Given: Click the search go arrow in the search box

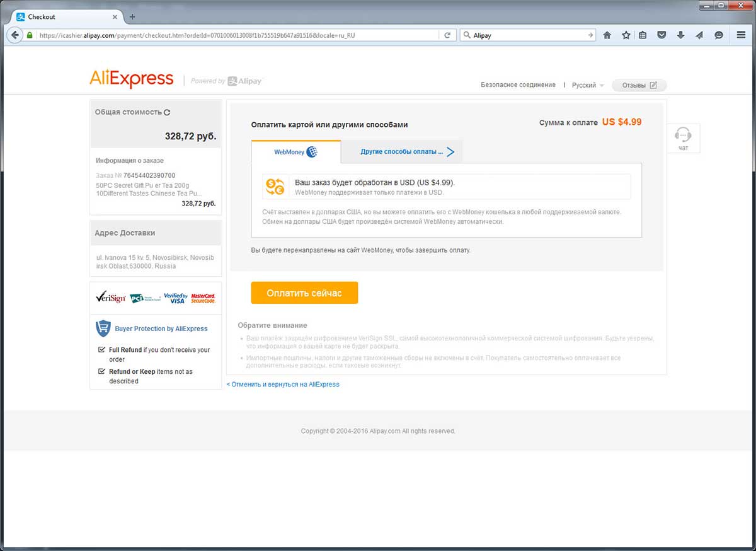Looking at the screenshot, I should click(590, 35).
